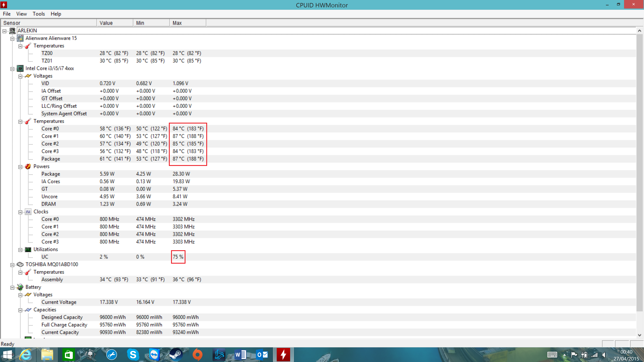The image size is (644, 362).
Task: Click the Sensor column header
Action: tap(49, 23)
